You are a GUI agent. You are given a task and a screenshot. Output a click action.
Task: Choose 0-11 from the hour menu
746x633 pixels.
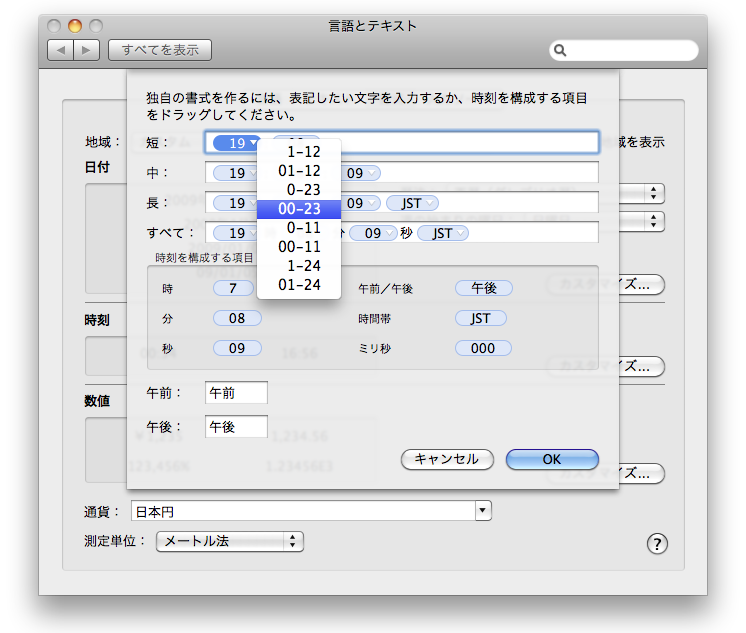coord(299,228)
